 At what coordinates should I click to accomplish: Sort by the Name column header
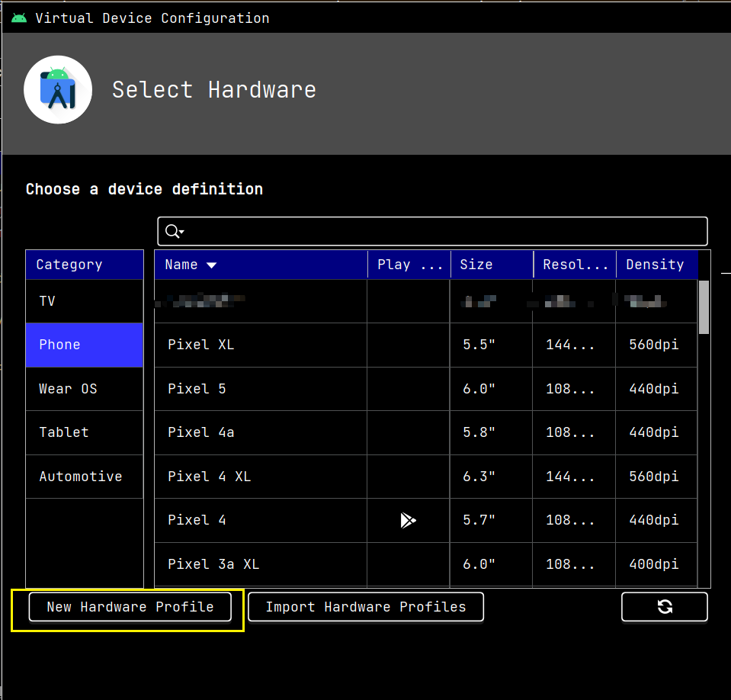[261, 265]
